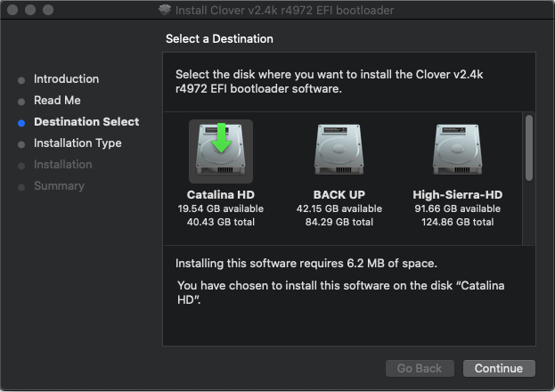
Task: Click the 19.54 GB available text
Action: click(x=221, y=208)
